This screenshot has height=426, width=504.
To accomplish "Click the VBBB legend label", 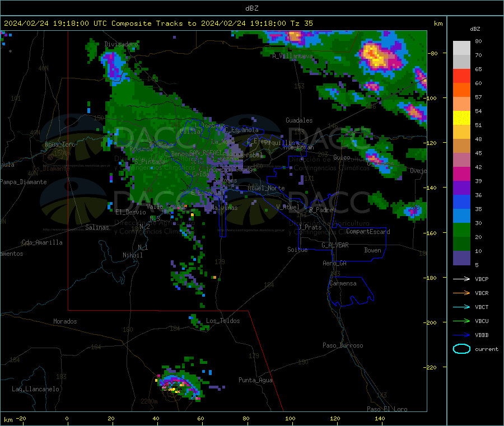I will tap(482, 335).
